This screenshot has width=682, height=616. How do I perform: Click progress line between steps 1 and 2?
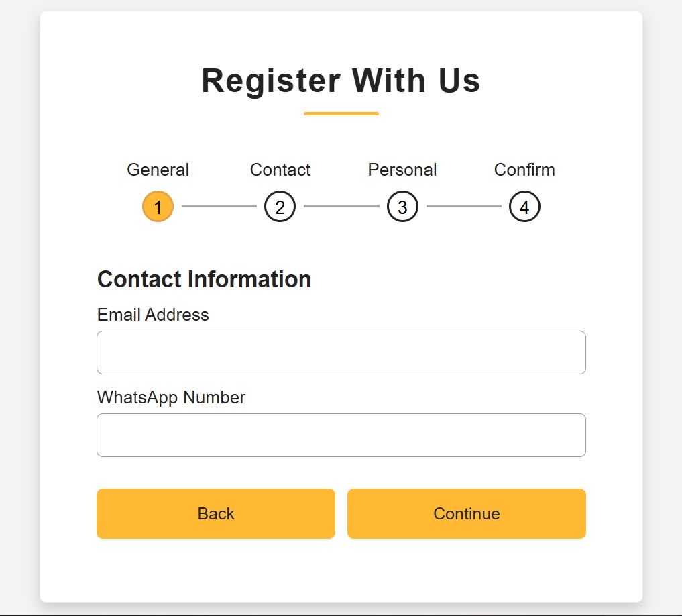click(x=219, y=206)
